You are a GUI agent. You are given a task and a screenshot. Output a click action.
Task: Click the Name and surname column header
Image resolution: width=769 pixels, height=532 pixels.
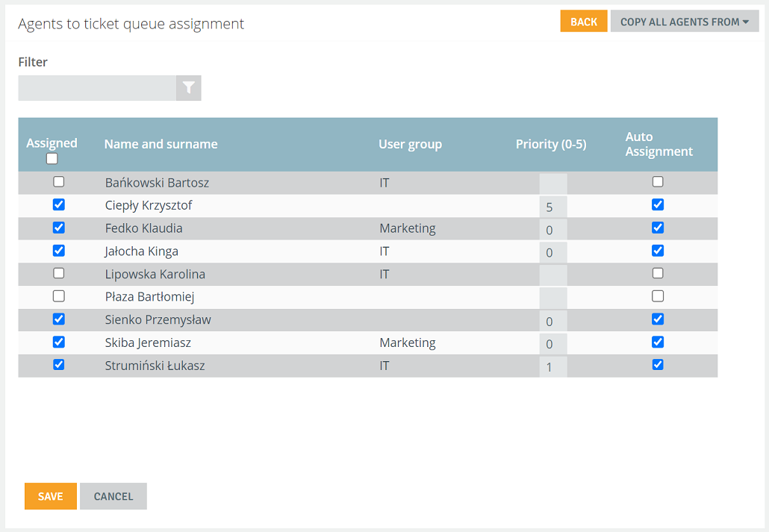point(161,144)
